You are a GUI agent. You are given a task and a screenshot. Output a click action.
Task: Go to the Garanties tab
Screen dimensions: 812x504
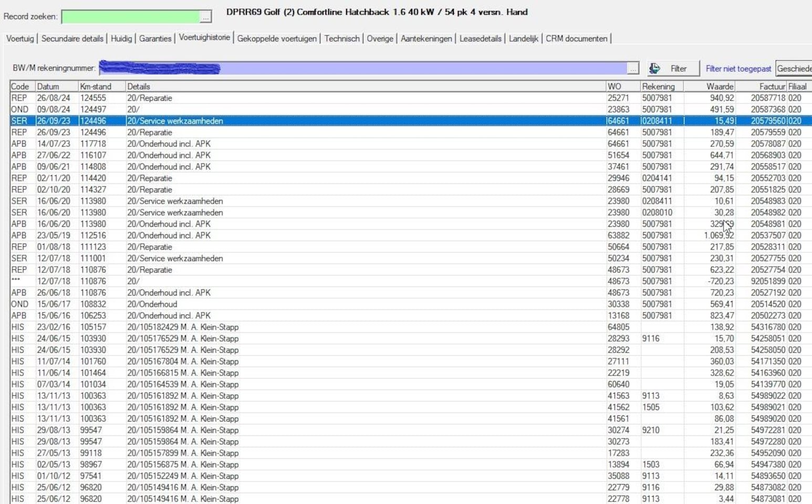pyautogui.click(x=155, y=38)
